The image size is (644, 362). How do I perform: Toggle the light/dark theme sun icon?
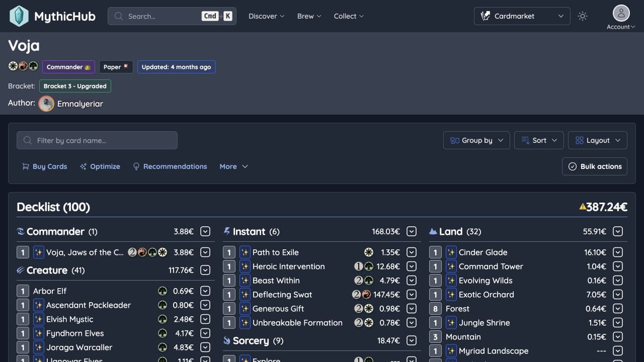(583, 16)
